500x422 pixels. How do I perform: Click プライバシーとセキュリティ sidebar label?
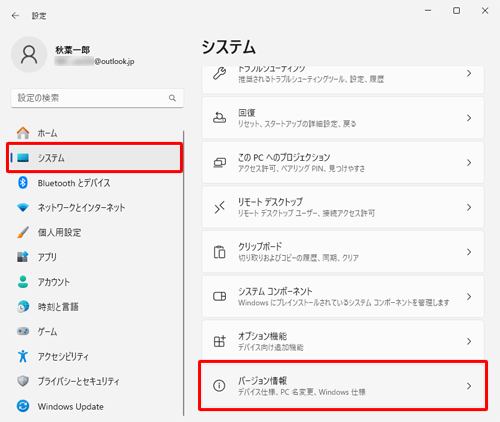click(78, 381)
